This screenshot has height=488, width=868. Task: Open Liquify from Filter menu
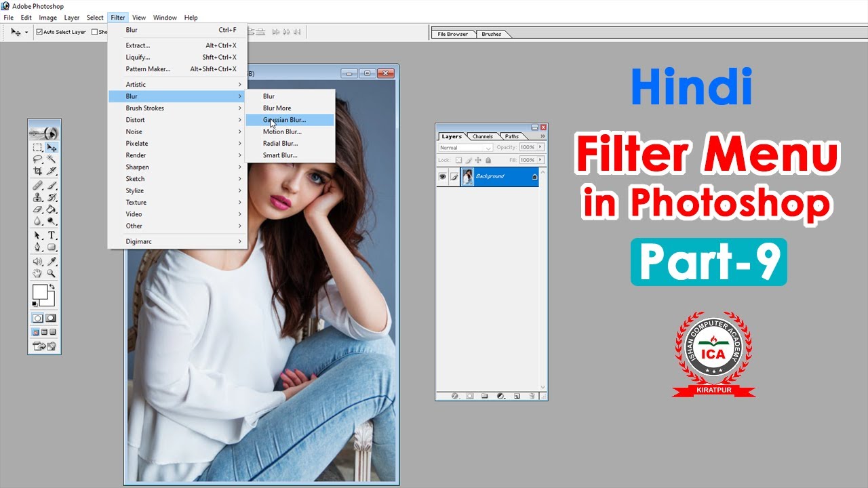(x=178, y=57)
